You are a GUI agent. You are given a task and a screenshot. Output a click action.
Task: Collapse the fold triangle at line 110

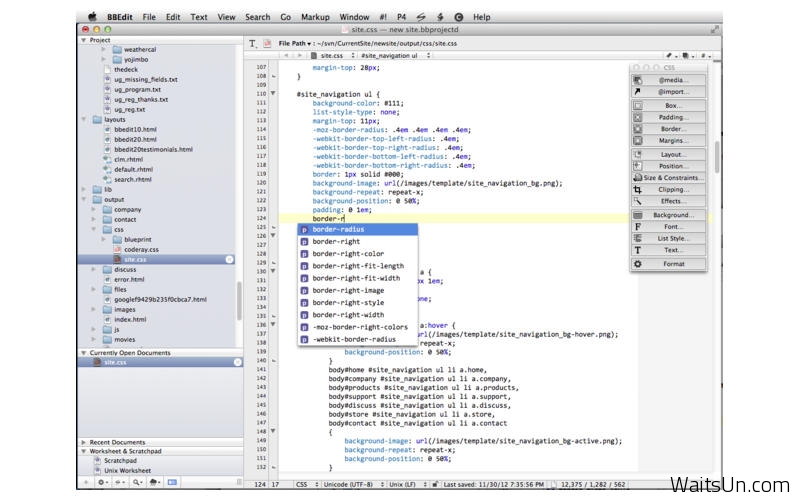coord(273,94)
